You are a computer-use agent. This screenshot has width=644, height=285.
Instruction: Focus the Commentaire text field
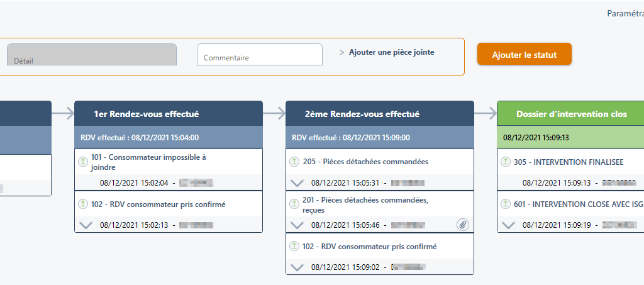259,54
